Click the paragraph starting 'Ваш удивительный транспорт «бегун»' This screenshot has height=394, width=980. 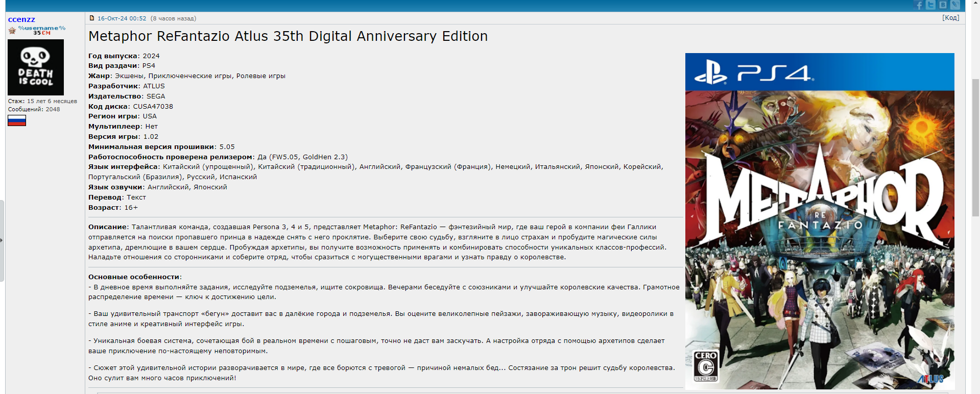(381, 319)
